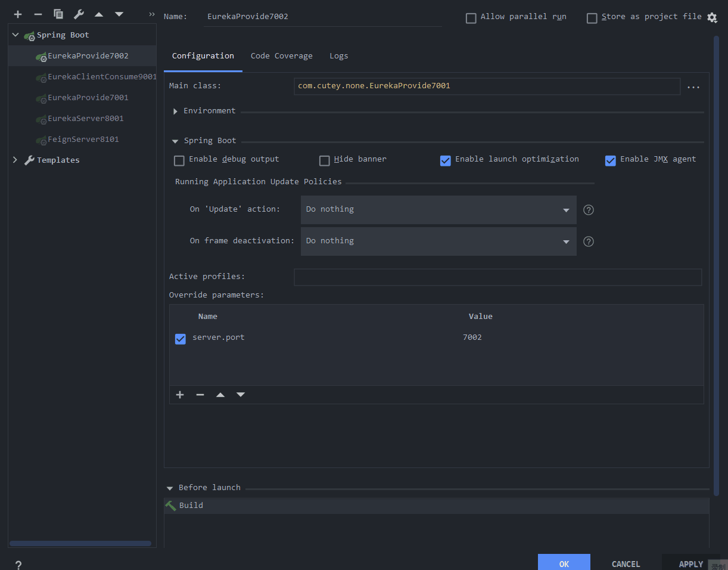The image size is (728, 570).
Task: Click the Templates wrench icon in the tree
Action: click(29, 160)
